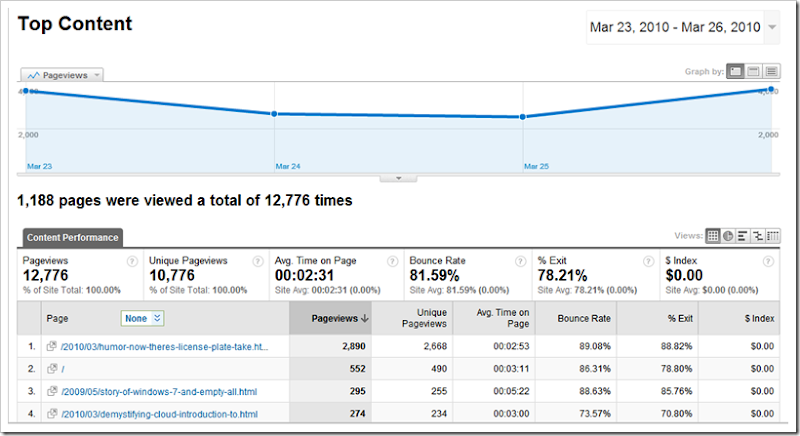Click the 10,776 Unique Pageviews summary value
Image resolution: width=800 pixels, height=436 pixels.
[x=172, y=275]
